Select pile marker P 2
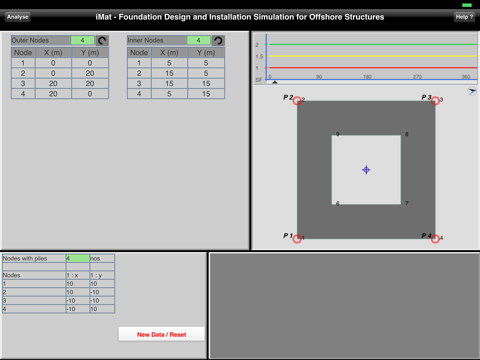Viewport: 480px width, 360px height. pos(297,101)
